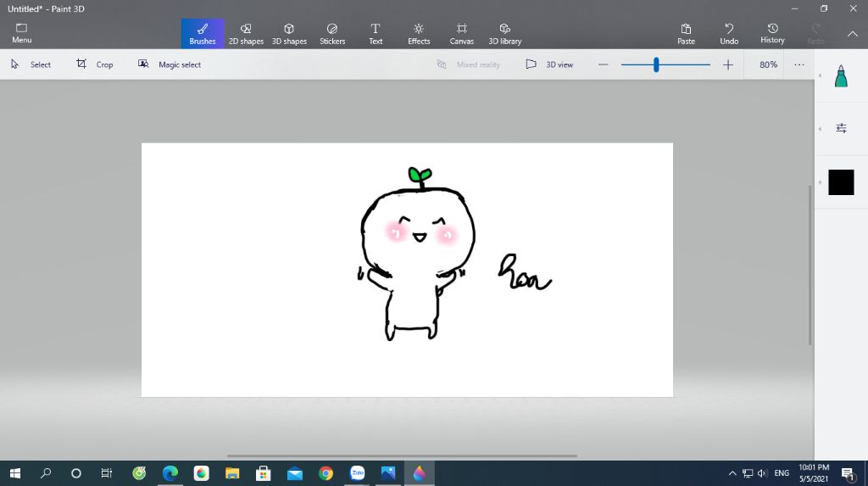
Task: Browse the 3D library
Action: point(505,34)
